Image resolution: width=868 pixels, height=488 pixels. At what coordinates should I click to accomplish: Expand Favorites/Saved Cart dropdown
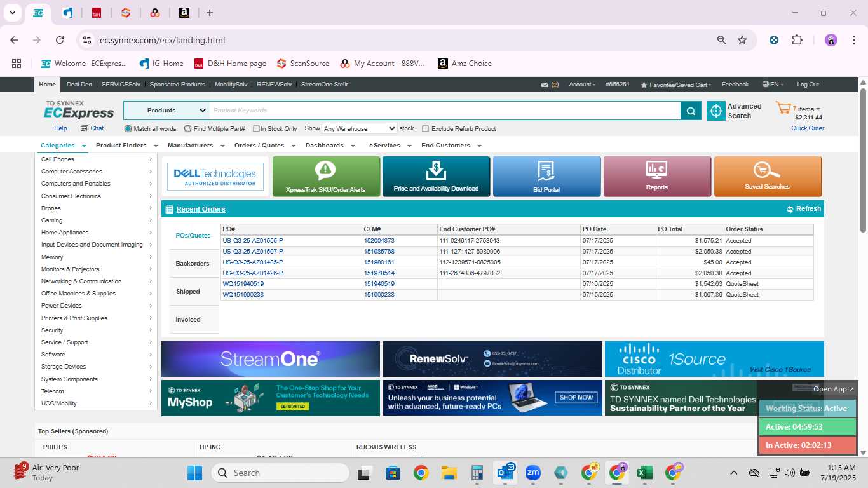coord(675,85)
